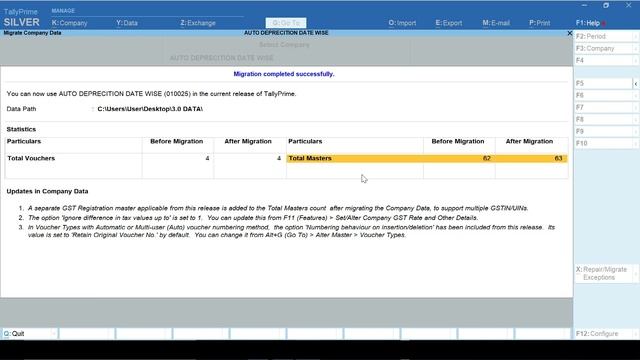Restore the TallyPrime window size

606,5
